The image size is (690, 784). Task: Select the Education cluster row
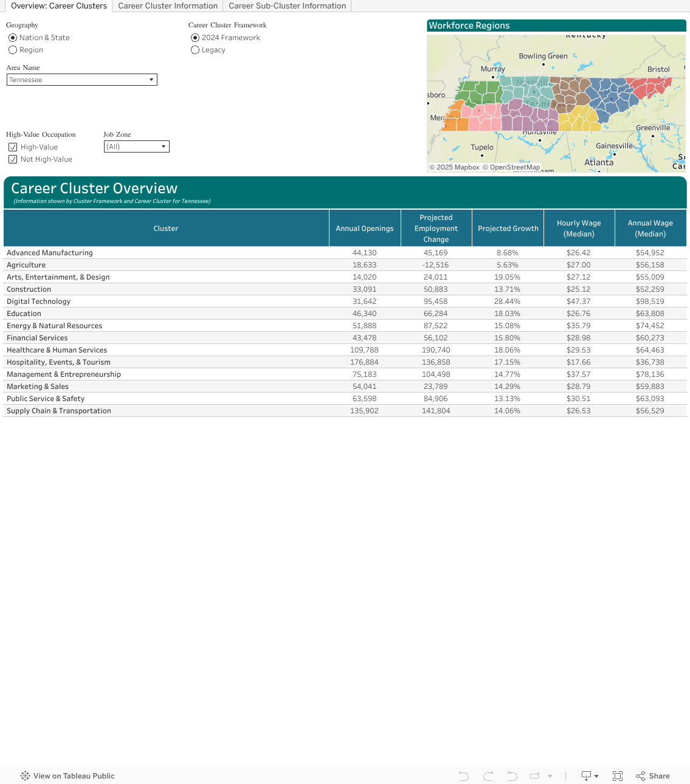click(345, 314)
